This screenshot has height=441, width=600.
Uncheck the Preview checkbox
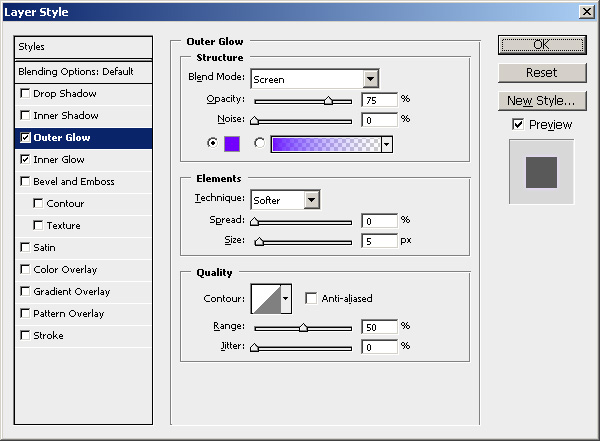[518, 124]
